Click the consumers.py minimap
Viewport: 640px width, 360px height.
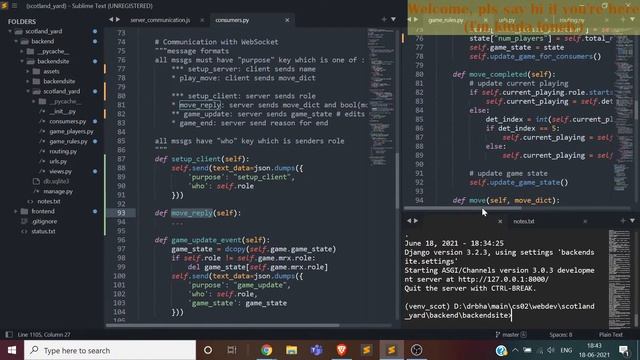tap(380, 96)
